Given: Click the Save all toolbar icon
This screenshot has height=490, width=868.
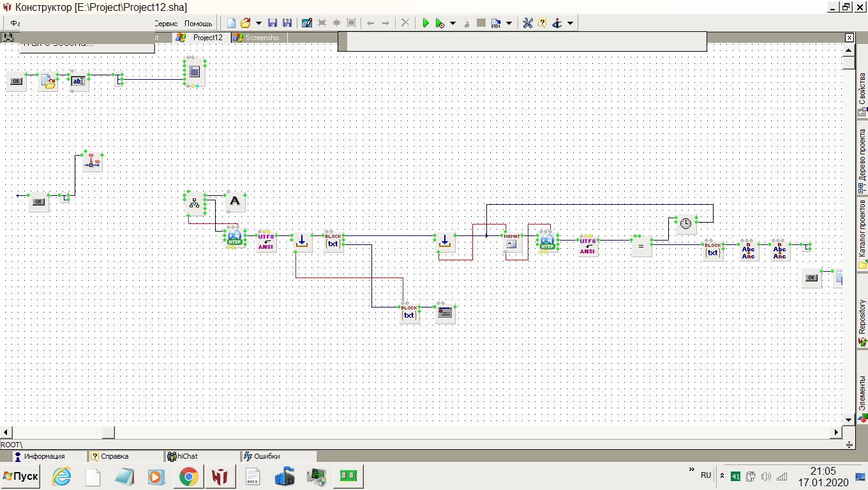Looking at the screenshot, I should click(x=287, y=23).
